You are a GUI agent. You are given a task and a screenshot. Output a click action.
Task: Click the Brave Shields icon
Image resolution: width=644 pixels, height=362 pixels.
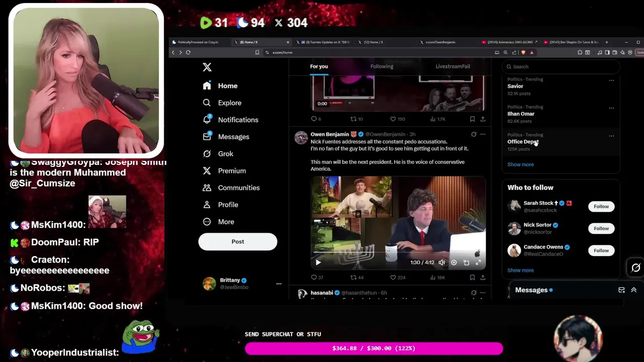pos(523,52)
